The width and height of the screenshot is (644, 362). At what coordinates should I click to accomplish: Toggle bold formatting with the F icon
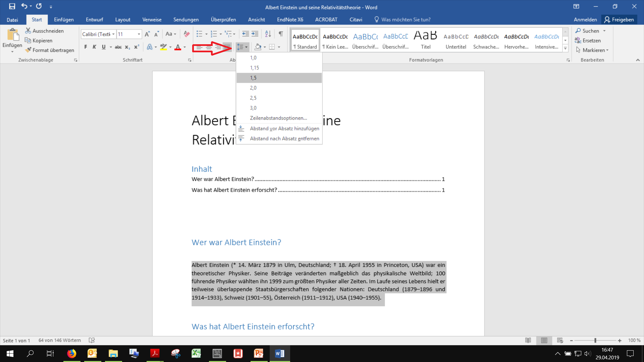(86, 47)
